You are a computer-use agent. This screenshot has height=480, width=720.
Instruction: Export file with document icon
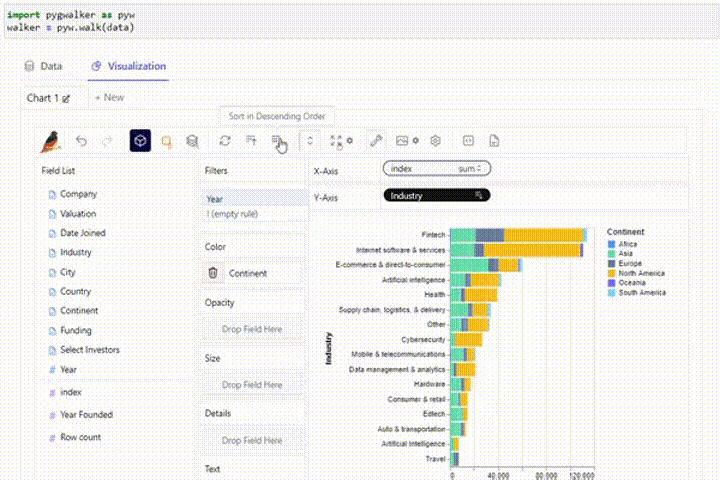(494, 141)
